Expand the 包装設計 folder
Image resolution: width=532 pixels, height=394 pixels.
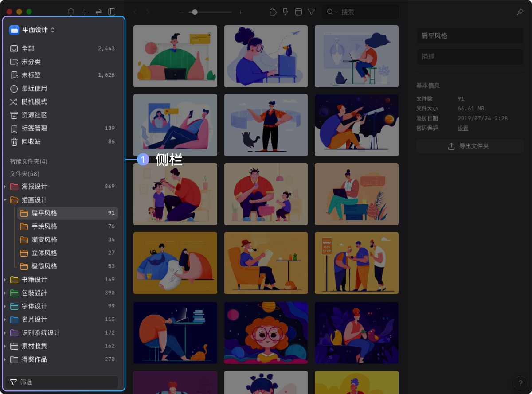coord(5,293)
